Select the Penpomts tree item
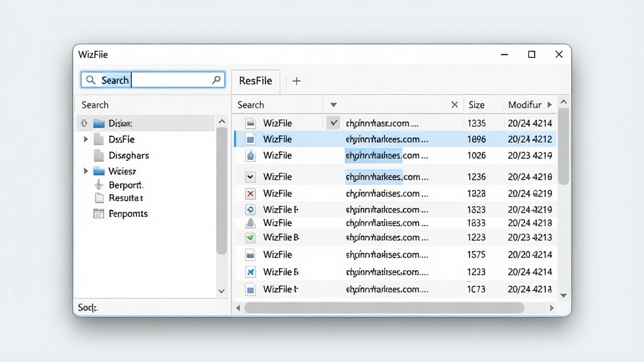 tap(128, 214)
